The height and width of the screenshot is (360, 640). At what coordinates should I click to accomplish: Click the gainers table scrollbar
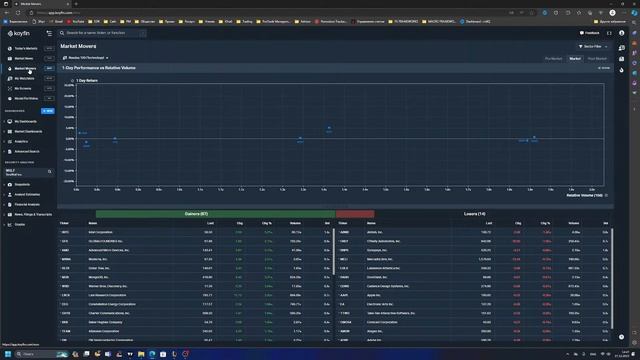click(x=334, y=251)
